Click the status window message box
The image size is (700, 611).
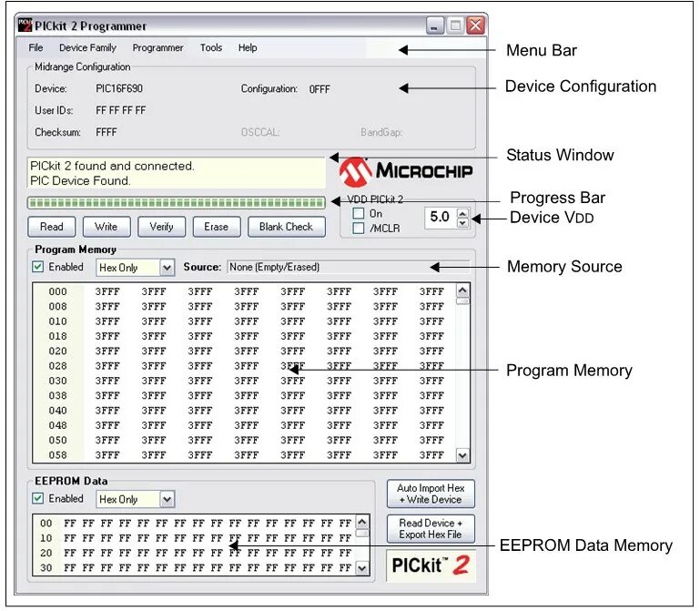[177, 173]
